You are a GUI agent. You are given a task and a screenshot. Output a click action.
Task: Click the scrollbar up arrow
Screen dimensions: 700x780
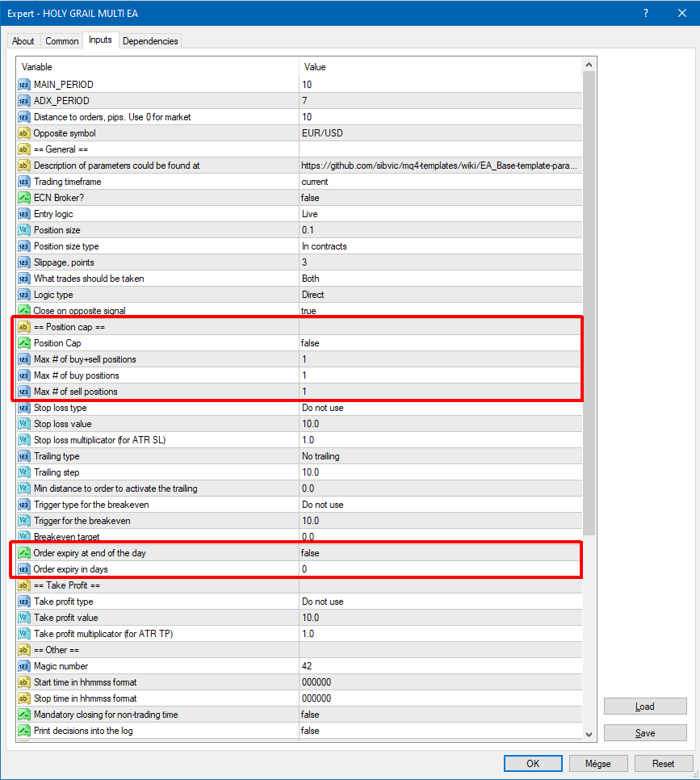589,65
